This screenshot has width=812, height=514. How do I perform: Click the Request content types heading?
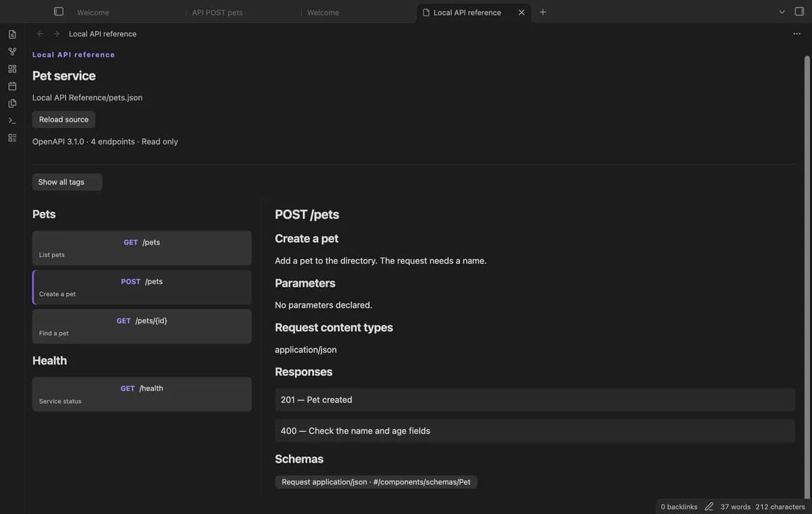(334, 327)
